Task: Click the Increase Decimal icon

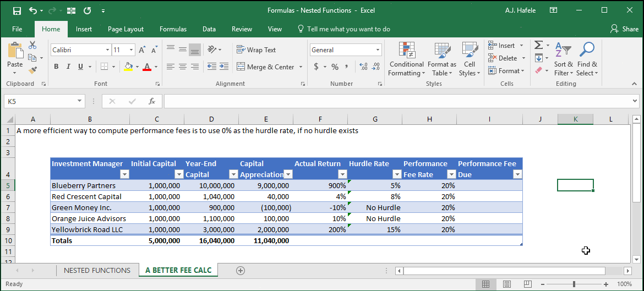Action: click(363, 67)
